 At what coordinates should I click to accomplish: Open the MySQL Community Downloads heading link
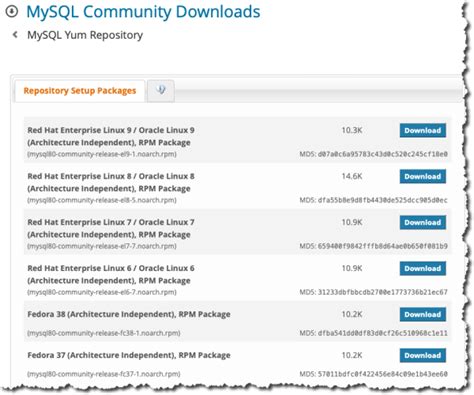pos(143,12)
